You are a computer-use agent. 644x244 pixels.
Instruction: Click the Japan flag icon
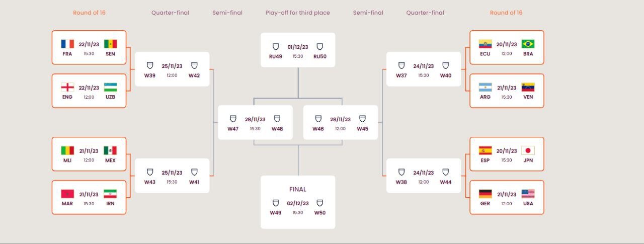click(528, 150)
